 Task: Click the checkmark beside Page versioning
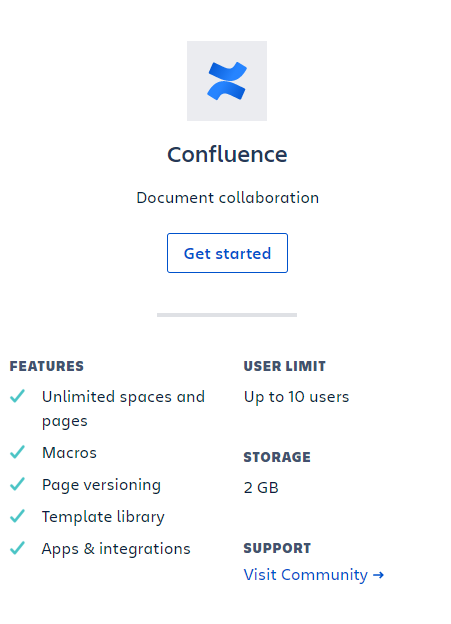tap(18, 484)
